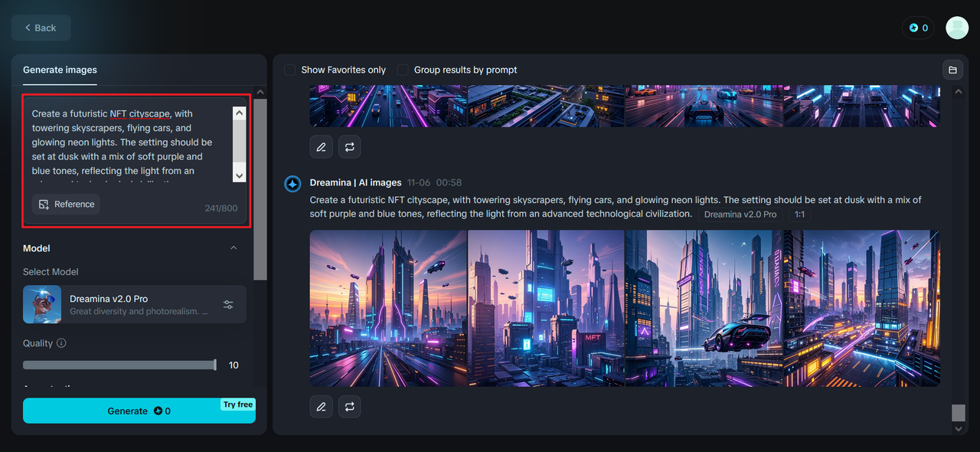
Task: Add a Reference image
Action: (x=67, y=205)
